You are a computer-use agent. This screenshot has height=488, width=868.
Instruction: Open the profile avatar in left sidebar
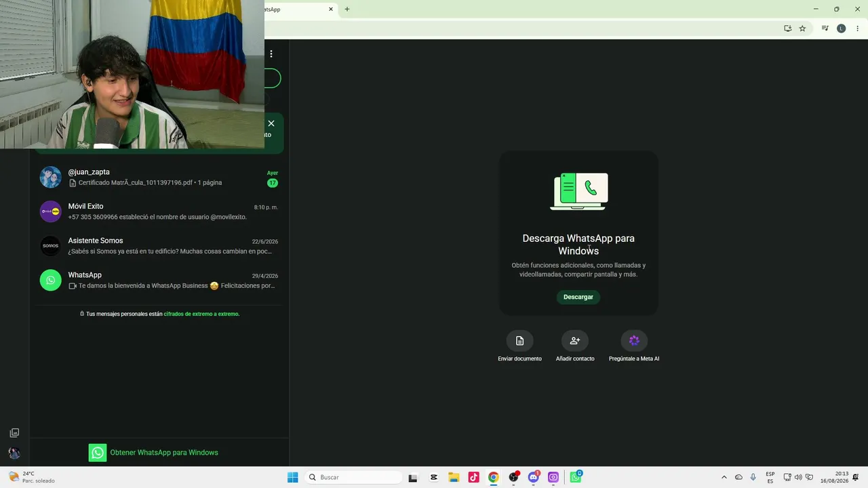(x=14, y=453)
